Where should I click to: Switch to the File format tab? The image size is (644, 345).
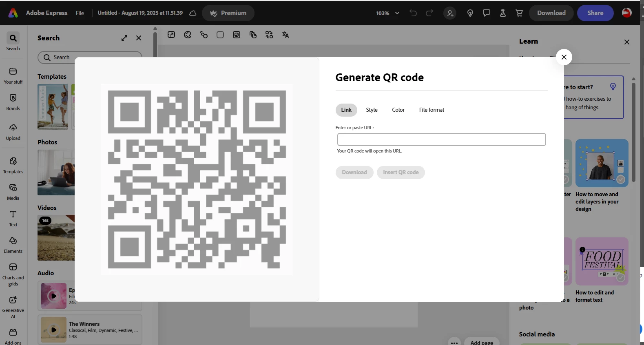[432, 110]
